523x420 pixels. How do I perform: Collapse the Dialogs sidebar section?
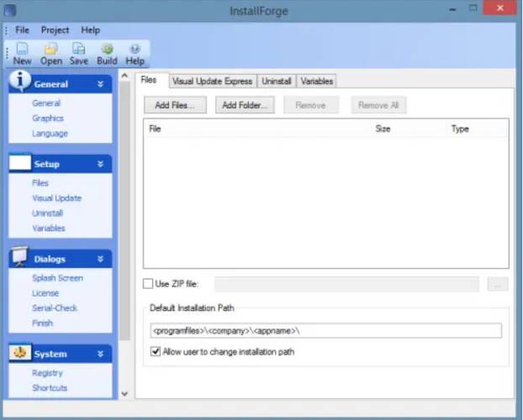click(x=100, y=259)
